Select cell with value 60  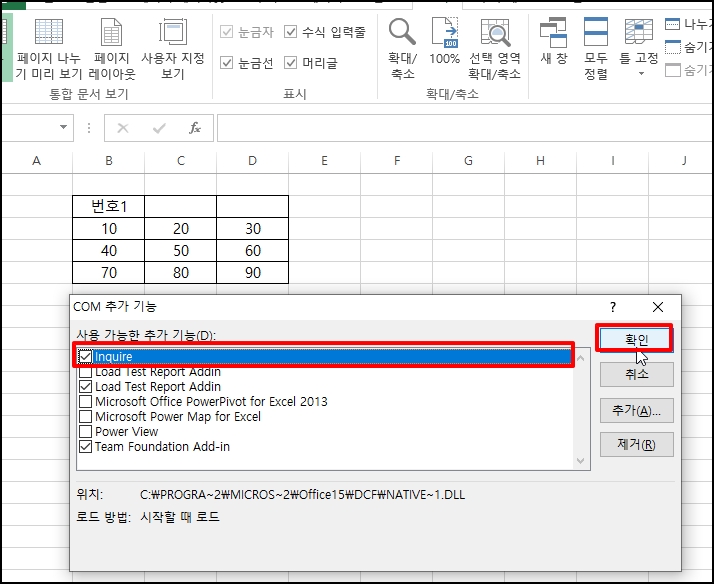[x=253, y=250]
